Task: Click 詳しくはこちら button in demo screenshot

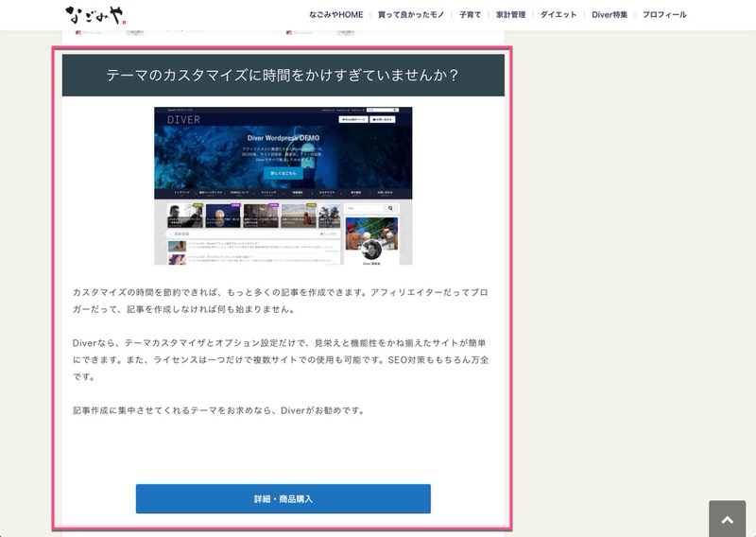Action: [283, 174]
